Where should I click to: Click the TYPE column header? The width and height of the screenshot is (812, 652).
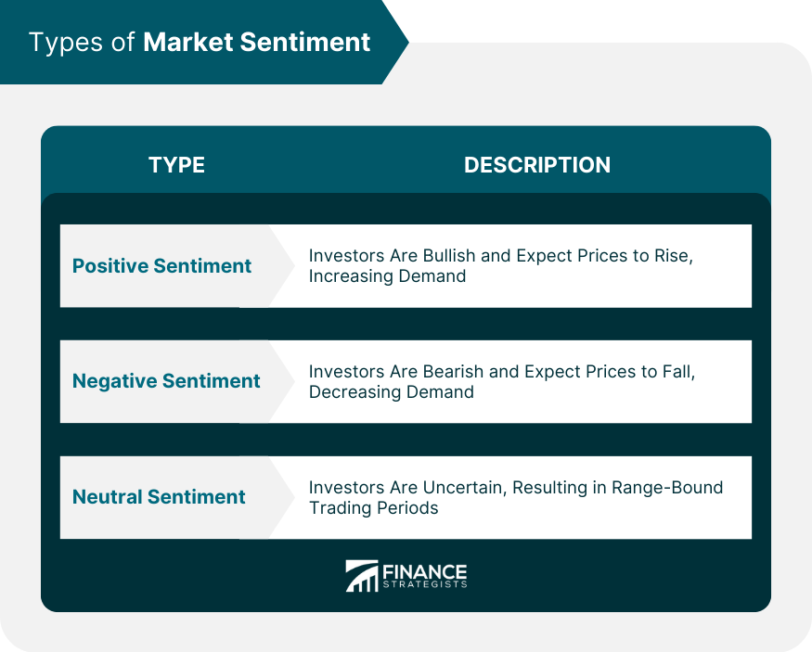point(176,165)
